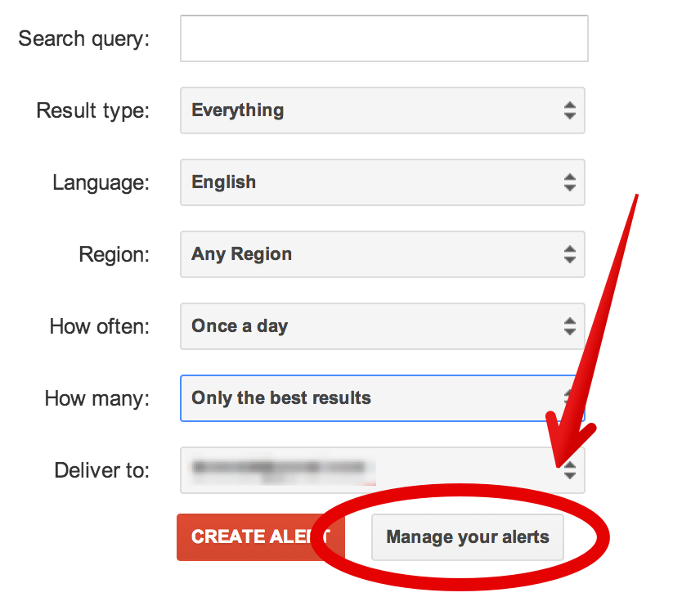Expand the Any Region dropdown
This screenshot has width=700, height=615.
[383, 254]
